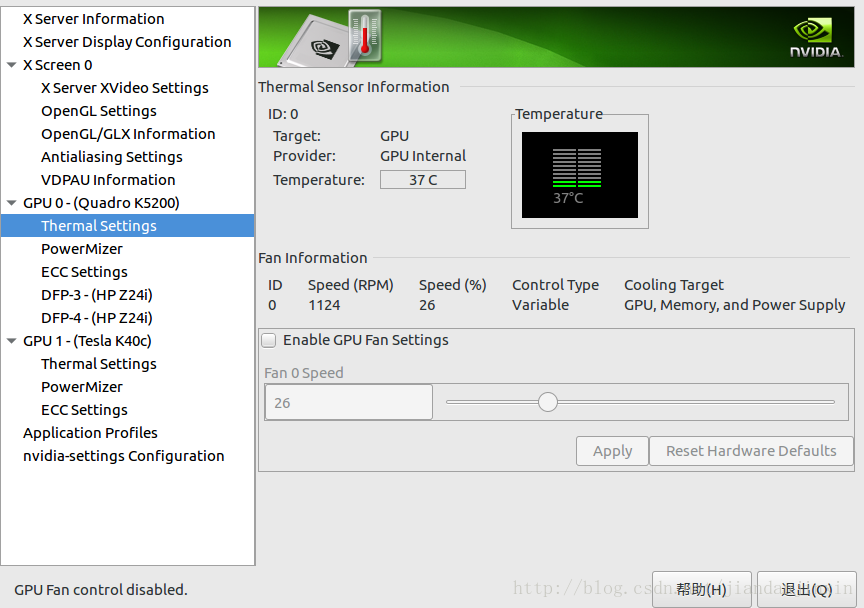Open VDPAU Information page
864x608 pixels.
pyautogui.click(x=109, y=180)
